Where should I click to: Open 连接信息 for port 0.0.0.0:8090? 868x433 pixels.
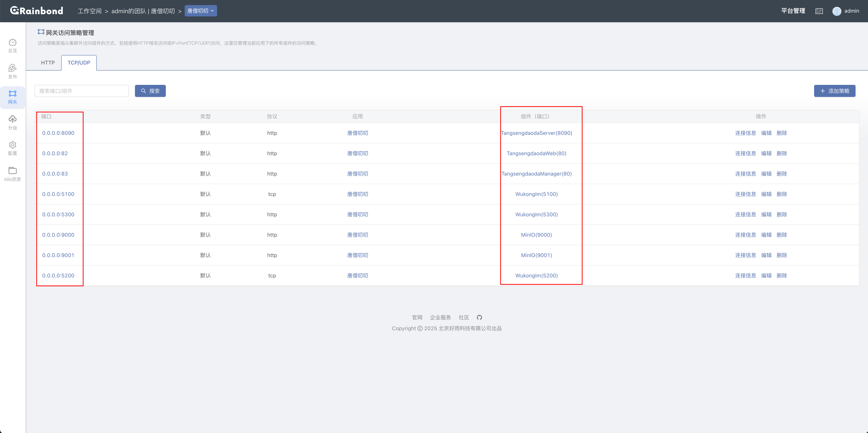pyautogui.click(x=745, y=133)
